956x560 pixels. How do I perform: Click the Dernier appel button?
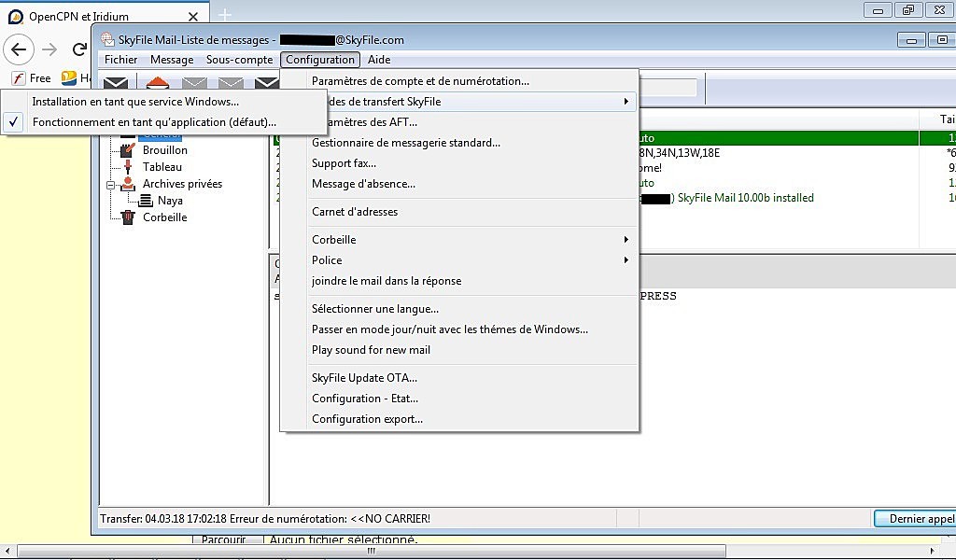pyautogui.click(x=915, y=519)
